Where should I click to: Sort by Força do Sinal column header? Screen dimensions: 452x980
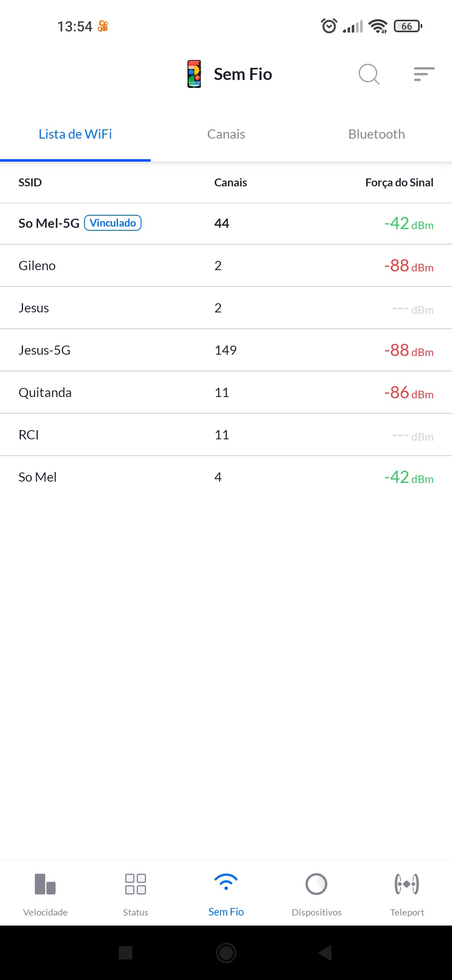click(x=399, y=183)
